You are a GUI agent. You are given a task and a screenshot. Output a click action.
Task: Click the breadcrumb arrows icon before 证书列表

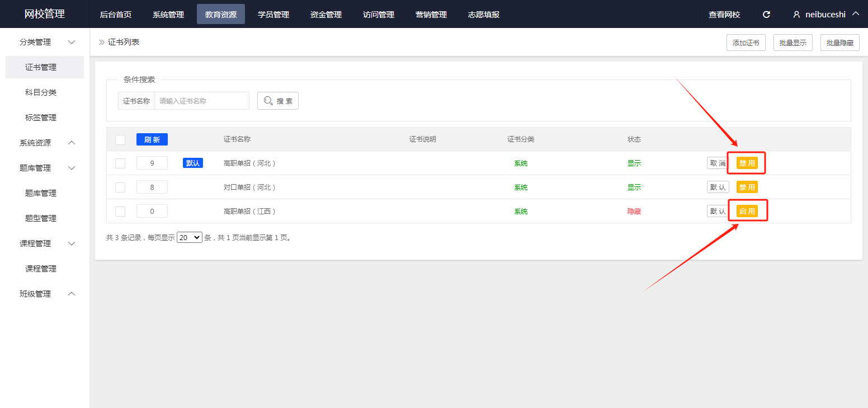(102, 42)
